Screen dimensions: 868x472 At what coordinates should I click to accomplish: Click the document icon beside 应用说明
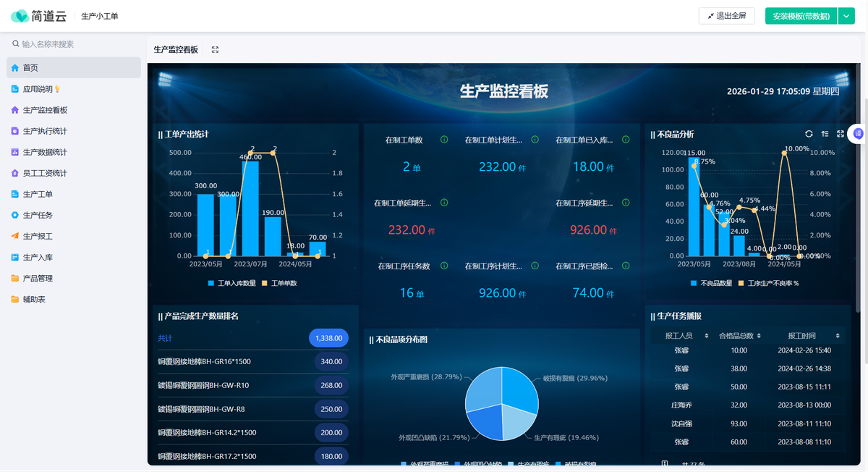(15, 89)
